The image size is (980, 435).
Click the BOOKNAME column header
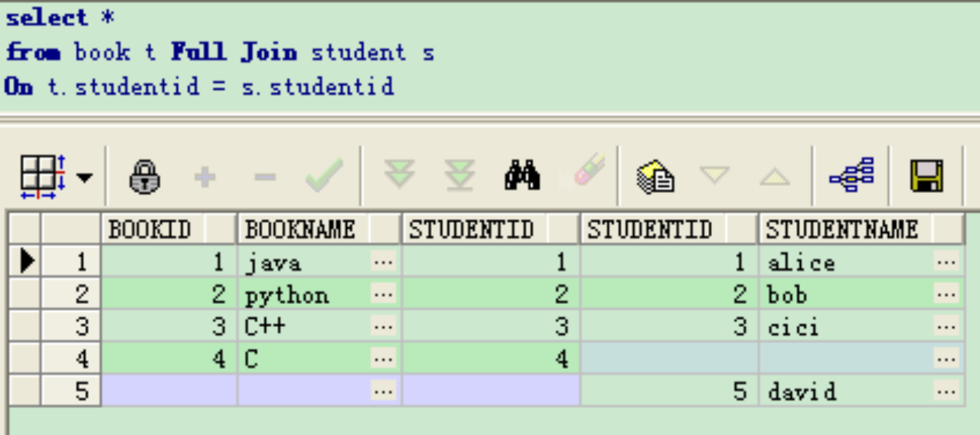coord(319,229)
